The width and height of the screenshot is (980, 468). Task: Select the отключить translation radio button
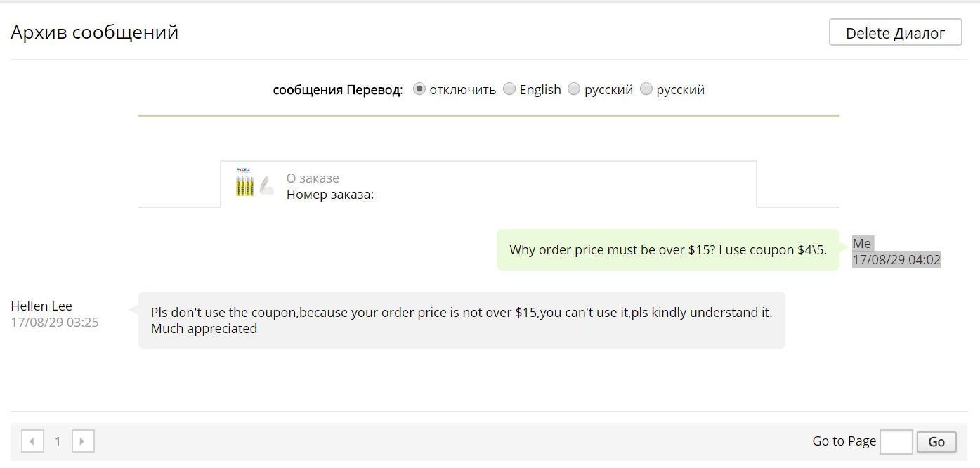(419, 89)
